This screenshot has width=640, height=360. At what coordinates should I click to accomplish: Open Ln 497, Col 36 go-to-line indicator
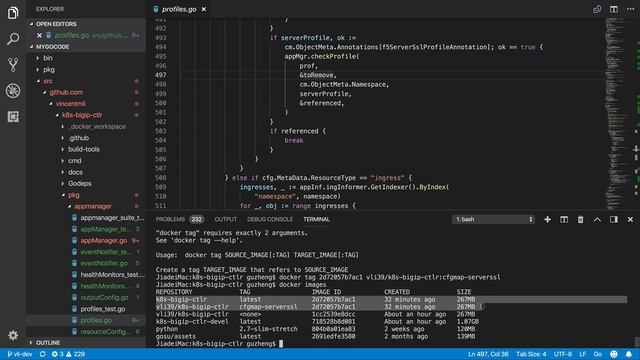(x=488, y=354)
